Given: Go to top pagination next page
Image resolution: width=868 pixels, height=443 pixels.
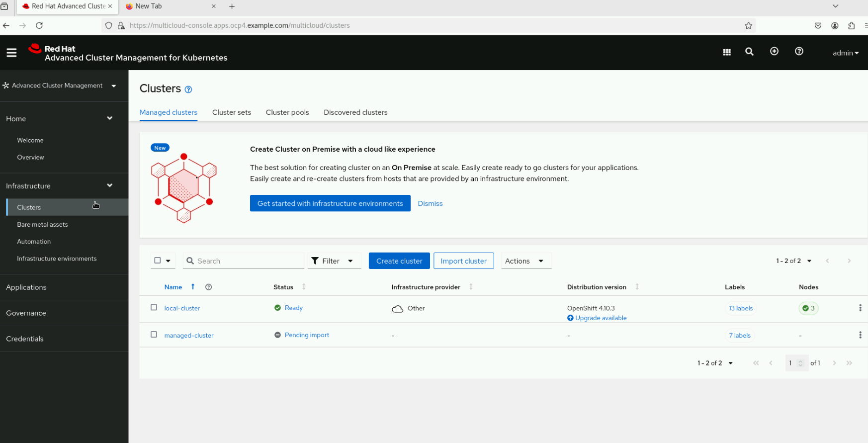Looking at the screenshot, I should 849,261.
